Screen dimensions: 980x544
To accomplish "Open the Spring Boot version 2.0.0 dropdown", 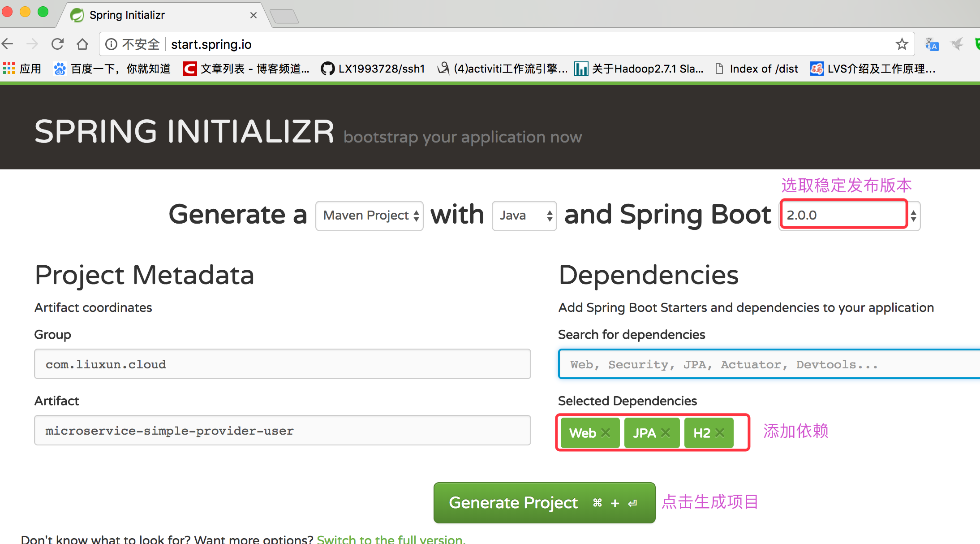I will click(850, 216).
